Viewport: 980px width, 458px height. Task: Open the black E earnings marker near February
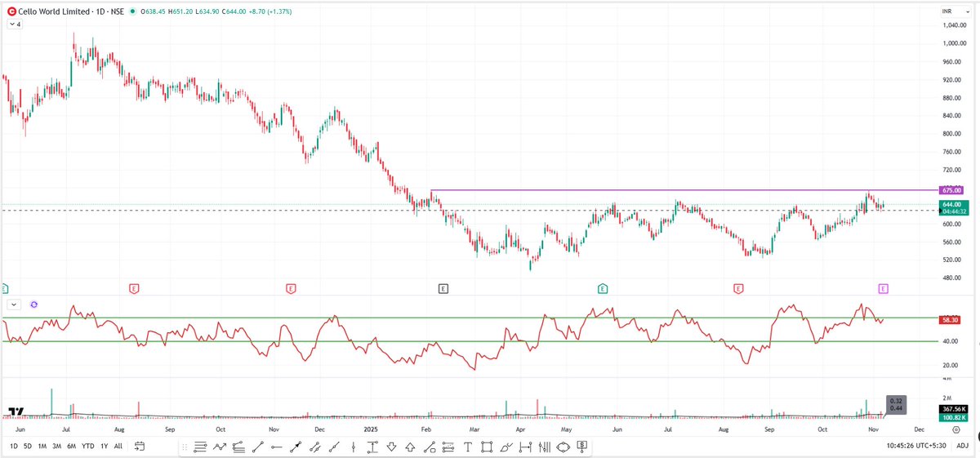tap(443, 288)
